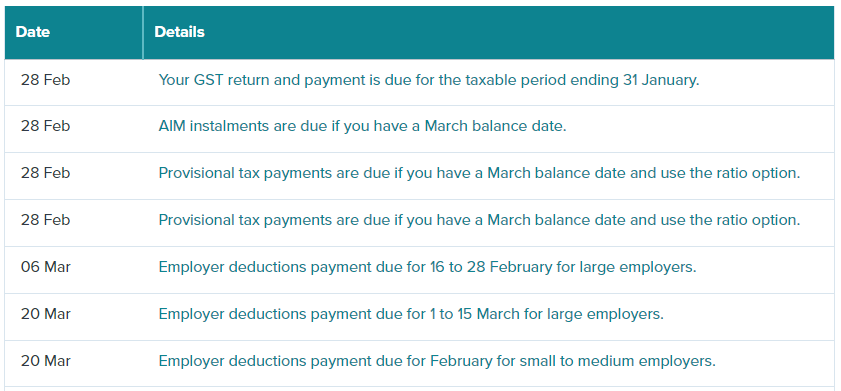Screen dimensions: 841x391
Task: Select the 20 Mar date beside 1 to 15 March row
Action: 46,314
